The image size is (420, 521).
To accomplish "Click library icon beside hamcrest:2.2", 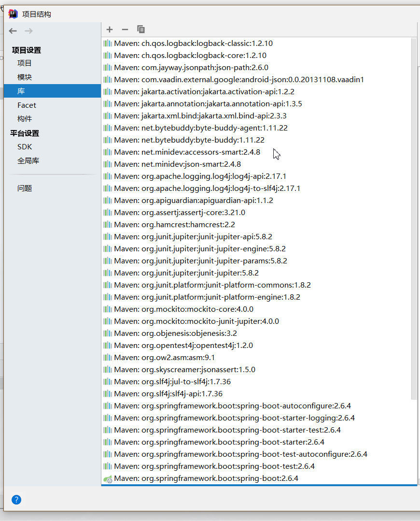I will point(108,225).
